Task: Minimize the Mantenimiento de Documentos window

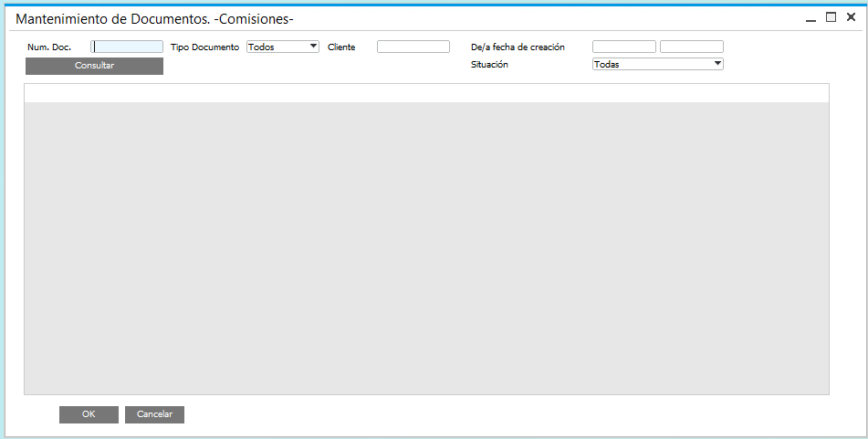Action: [x=811, y=18]
